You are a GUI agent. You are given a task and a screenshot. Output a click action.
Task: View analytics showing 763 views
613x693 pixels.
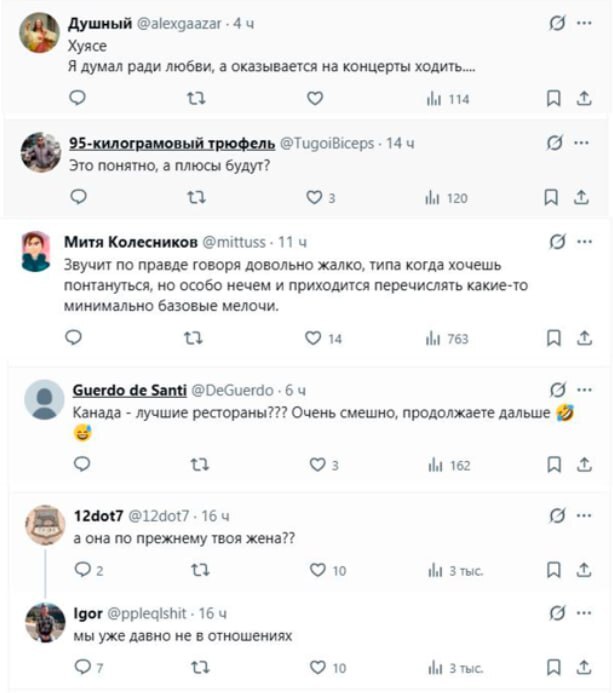[447, 339]
